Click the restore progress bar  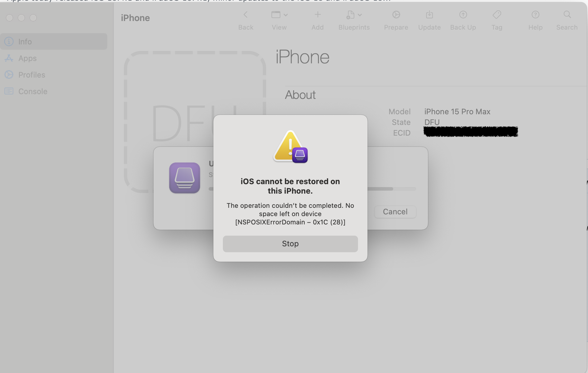[312, 189]
